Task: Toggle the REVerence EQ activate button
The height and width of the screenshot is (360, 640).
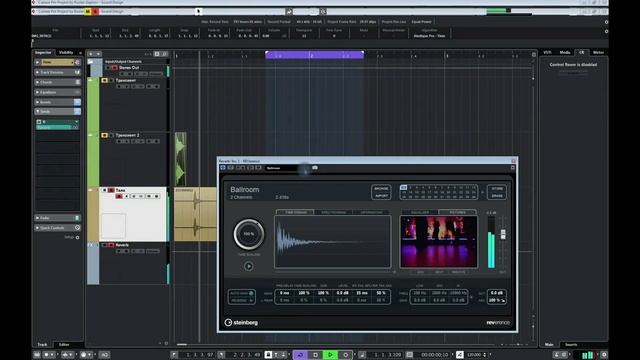Action: [x=471, y=297]
